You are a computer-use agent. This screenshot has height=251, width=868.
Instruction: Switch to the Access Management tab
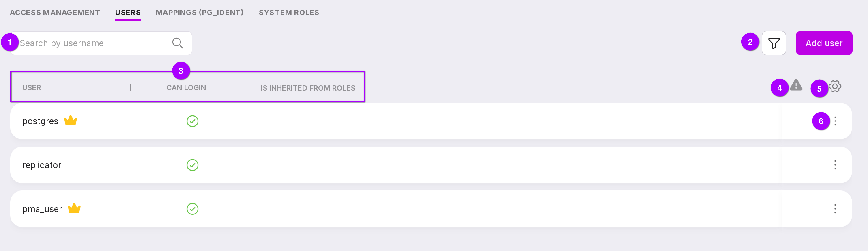click(55, 12)
